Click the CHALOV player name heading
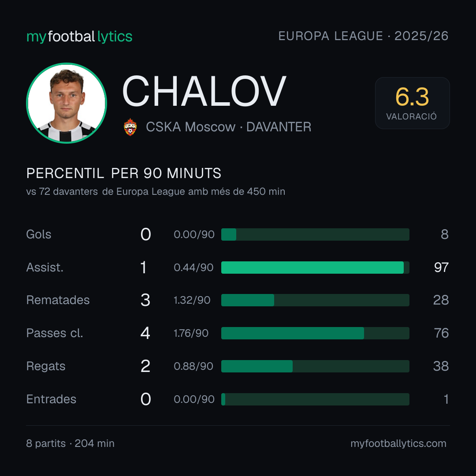This screenshot has height=476, width=476. click(x=204, y=91)
